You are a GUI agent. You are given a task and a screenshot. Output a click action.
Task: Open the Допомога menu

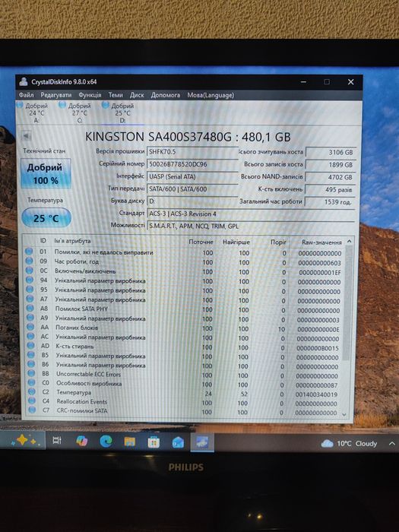[166, 95]
